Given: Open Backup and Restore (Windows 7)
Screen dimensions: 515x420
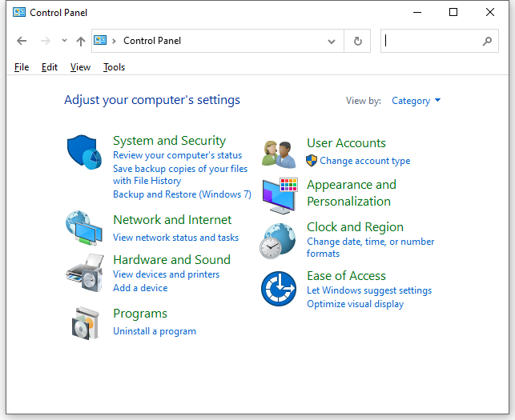Looking at the screenshot, I should pyautogui.click(x=182, y=194).
